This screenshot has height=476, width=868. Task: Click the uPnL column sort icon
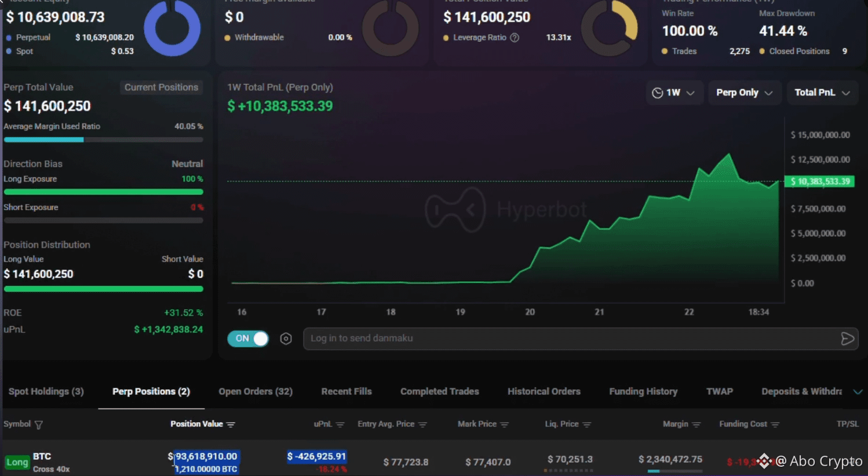340,424
